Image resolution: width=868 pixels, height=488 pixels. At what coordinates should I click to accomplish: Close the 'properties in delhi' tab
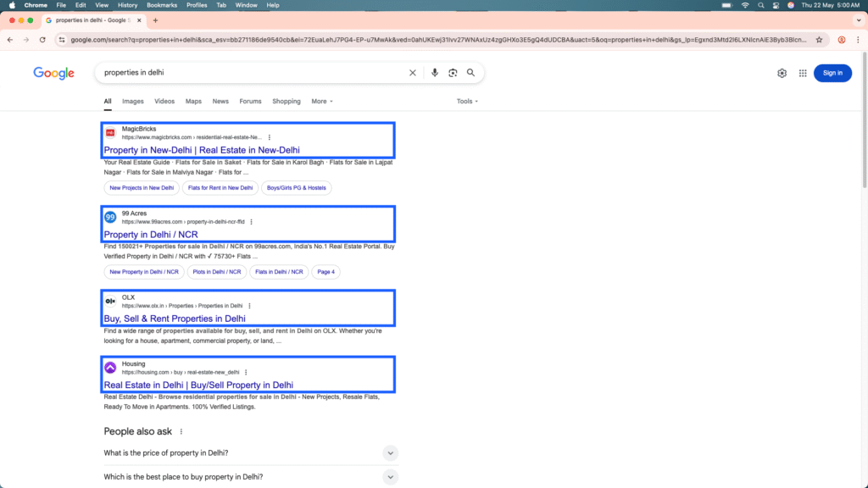tap(139, 20)
